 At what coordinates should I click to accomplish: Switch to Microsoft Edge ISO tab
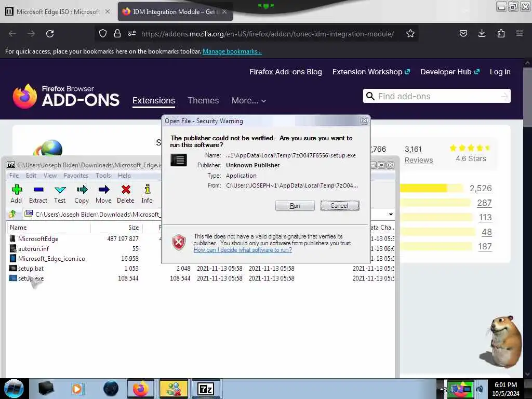58,11
